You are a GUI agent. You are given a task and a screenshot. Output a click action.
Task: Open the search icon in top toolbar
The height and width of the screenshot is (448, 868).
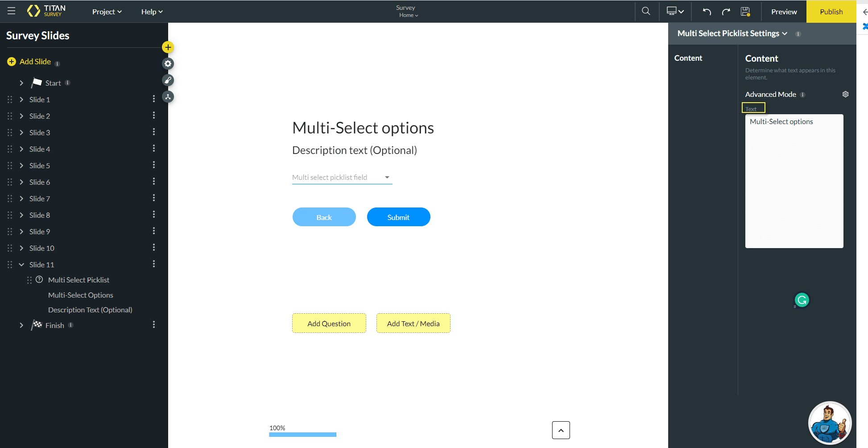pos(646,11)
